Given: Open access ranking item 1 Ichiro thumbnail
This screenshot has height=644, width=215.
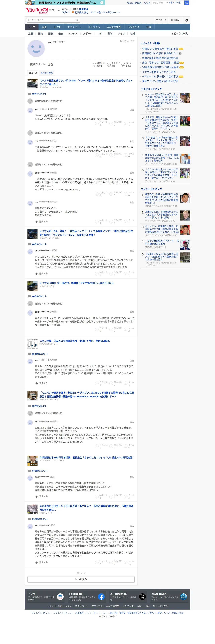Looking at the screenshot, I should (185, 98).
